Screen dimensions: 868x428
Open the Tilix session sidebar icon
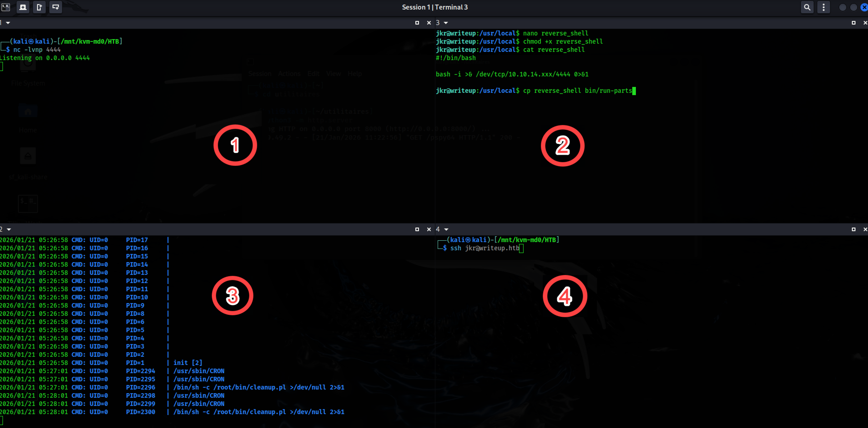pos(6,7)
